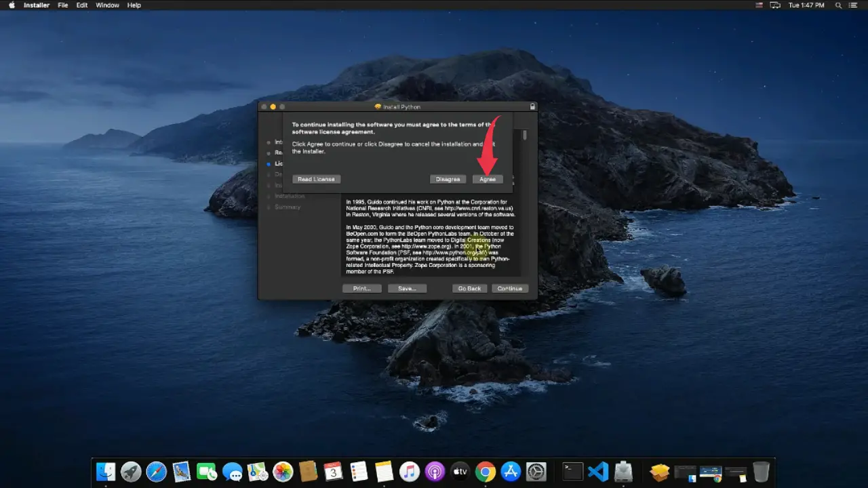Screen dimensions: 868x488
Task: Open Finder from the Dock
Action: 106,471
